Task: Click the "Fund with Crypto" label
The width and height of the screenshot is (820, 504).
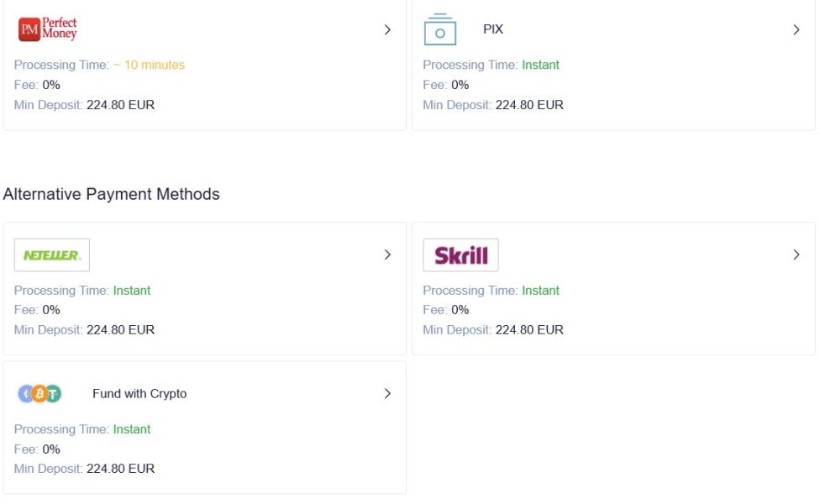Action: point(139,393)
